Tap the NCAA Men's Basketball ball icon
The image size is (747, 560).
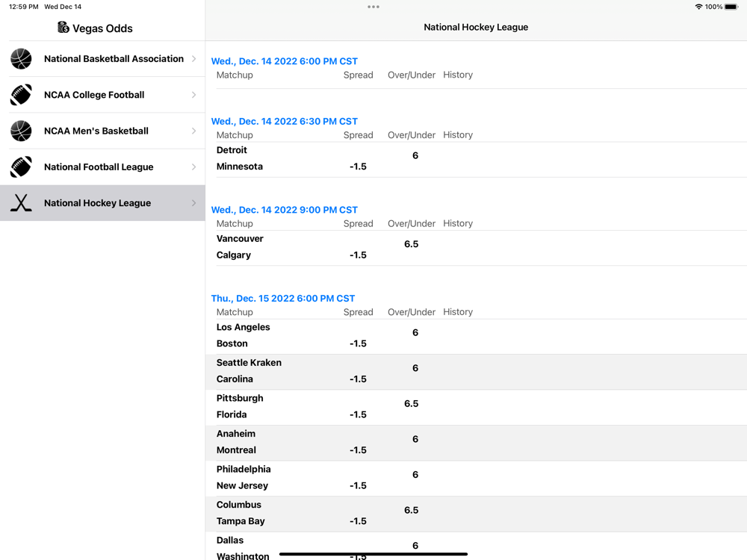21,131
